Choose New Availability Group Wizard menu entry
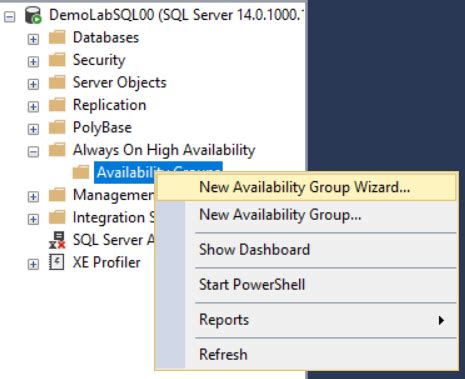 (x=306, y=187)
